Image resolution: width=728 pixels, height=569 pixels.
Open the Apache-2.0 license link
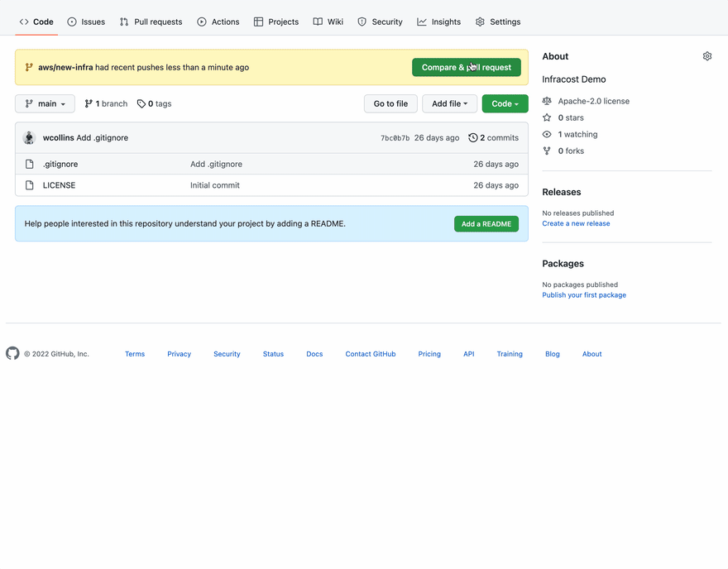click(x=593, y=101)
